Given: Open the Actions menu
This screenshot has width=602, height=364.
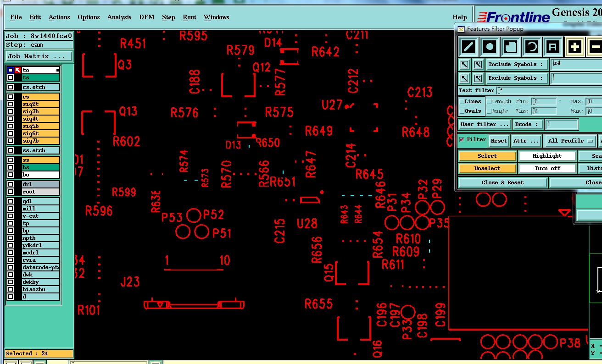Looking at the screenshot, I should click(59, 17).
